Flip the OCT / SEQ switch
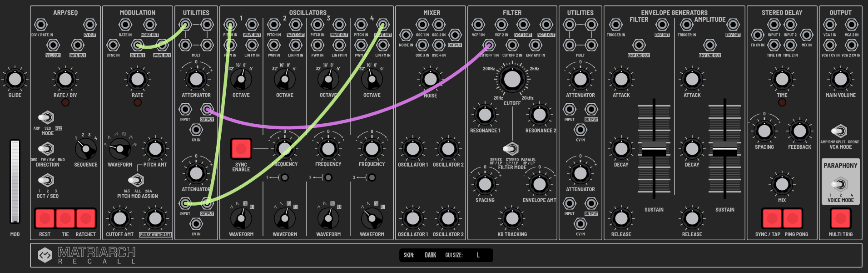The image size is (868, 273). (x=46, y=180)
